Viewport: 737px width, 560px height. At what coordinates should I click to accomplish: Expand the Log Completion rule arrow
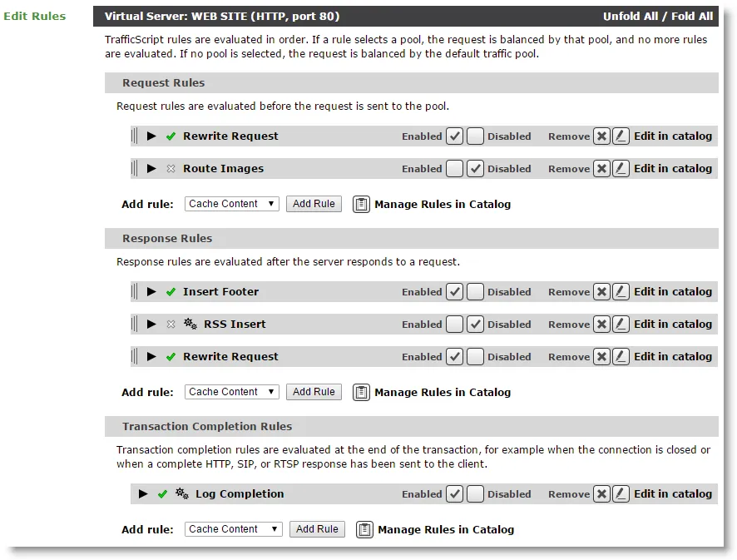pos(143,493)
